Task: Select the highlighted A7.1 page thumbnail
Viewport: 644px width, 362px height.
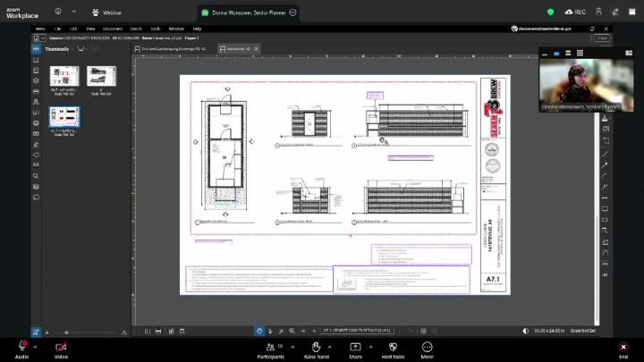Action: pyautogui.click(x=64, y=117)
